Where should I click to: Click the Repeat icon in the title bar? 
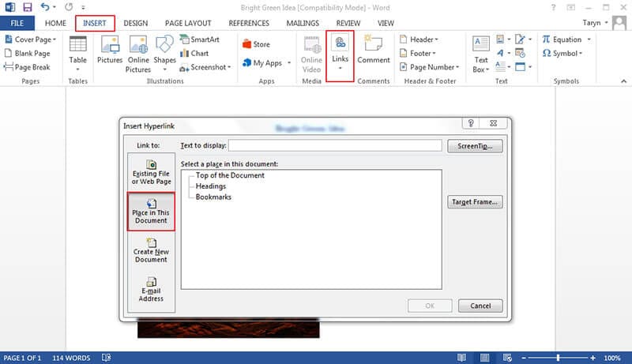point(69,7)
